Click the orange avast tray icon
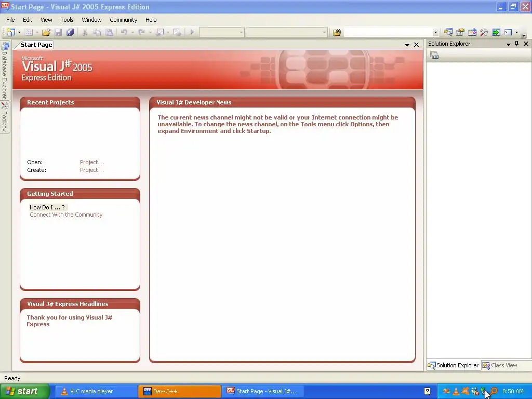Viewport: 532px width, 399px height. click(465, 391)
